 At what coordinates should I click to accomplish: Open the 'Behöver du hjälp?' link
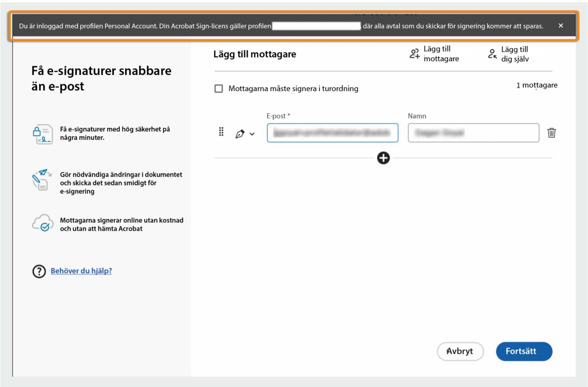81,271
